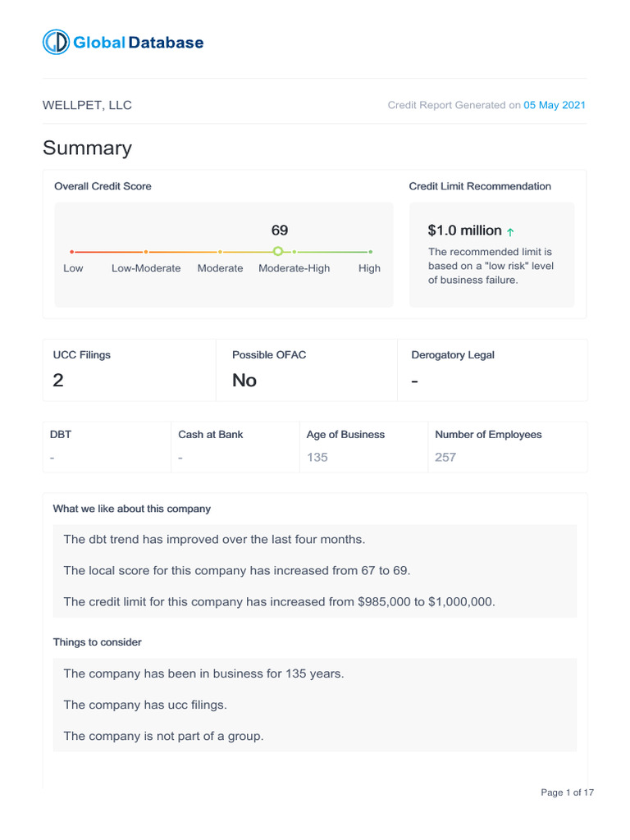Click the Summary heading
This screenshot has height=840, width=630.
87,148
